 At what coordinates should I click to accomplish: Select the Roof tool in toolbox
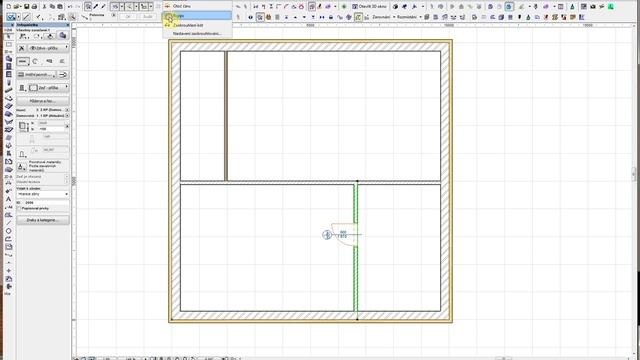(9, 114)
